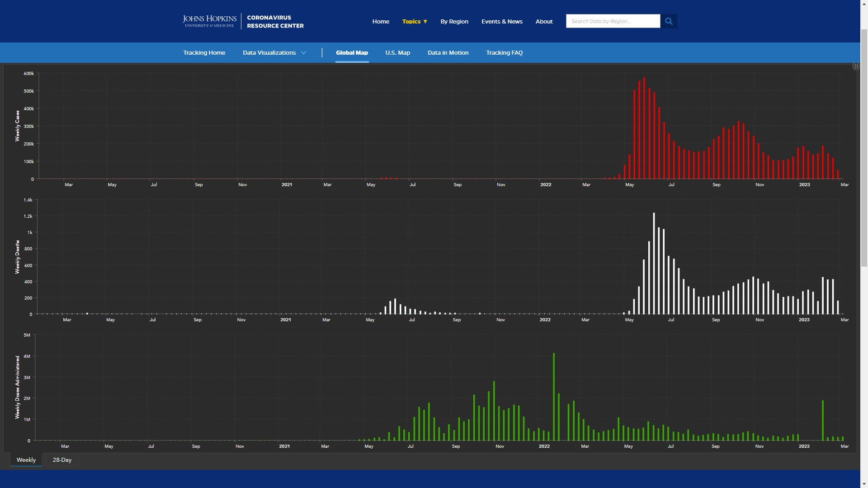This screenshot has height=488, width=868.
Task: Click the tallest green doses bar
Action: tap(554, 397)
